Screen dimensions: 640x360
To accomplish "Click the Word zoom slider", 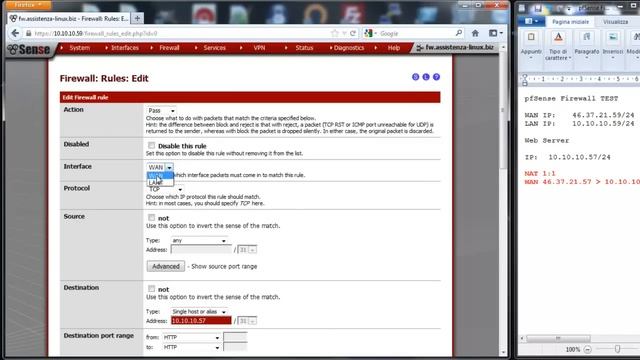I will click(618, 349).
